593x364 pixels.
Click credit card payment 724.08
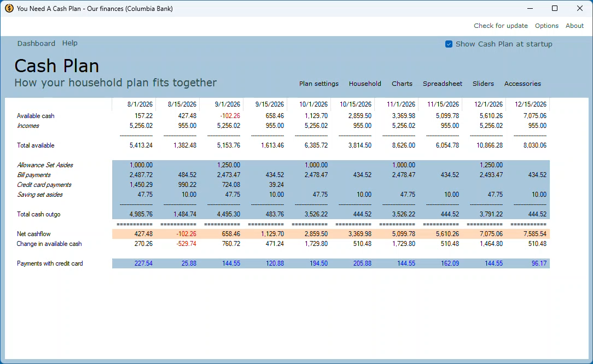[231, 185]
